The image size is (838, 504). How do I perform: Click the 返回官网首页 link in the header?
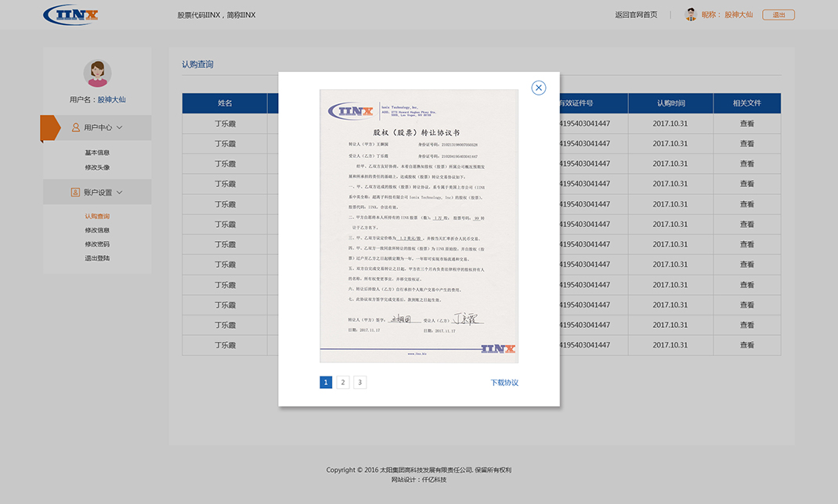(x=634, y=13)
